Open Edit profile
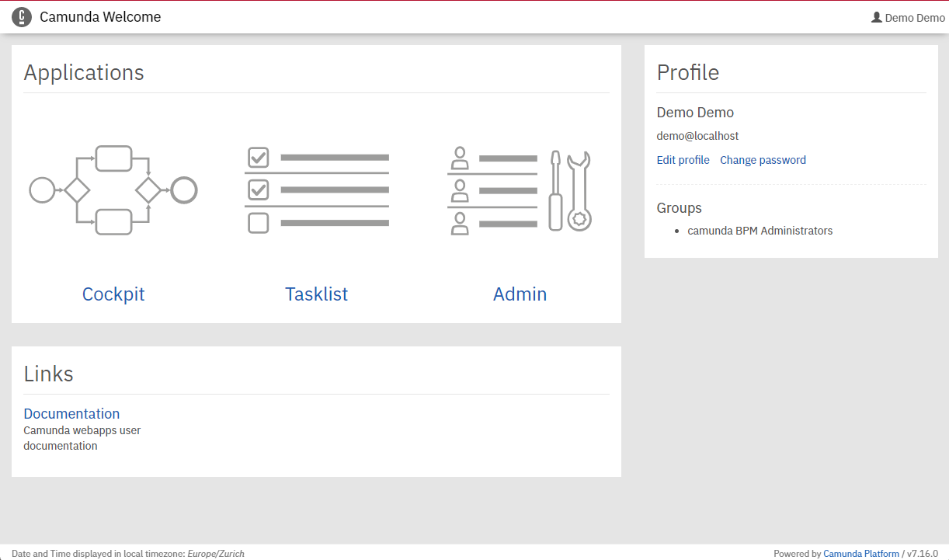The height and width of the screenshot is (560, 949). click(x=683, y=160)
